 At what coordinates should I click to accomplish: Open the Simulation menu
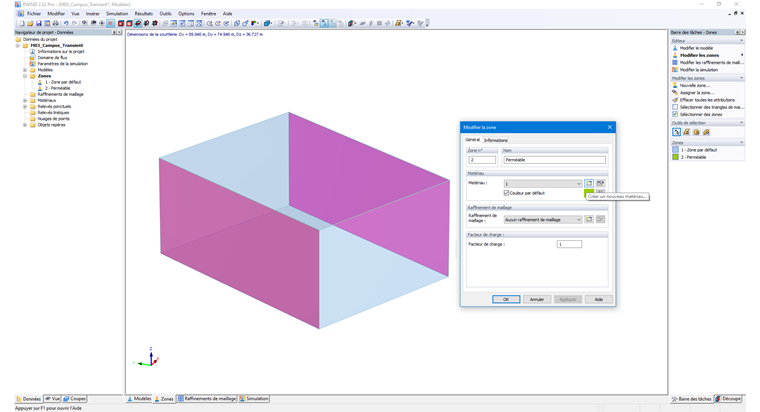coord(117,14)
